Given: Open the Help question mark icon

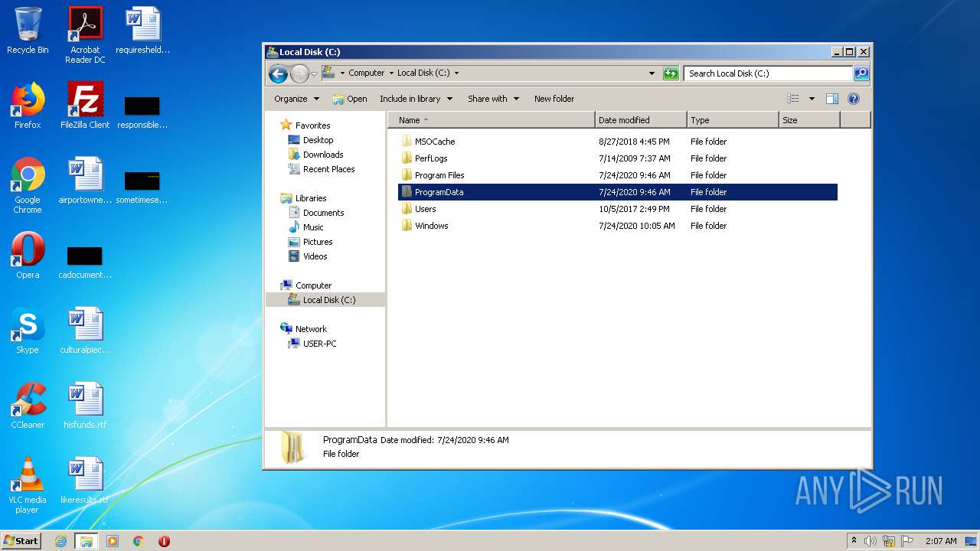Looking at the screenshot, I should coord(854,99).
